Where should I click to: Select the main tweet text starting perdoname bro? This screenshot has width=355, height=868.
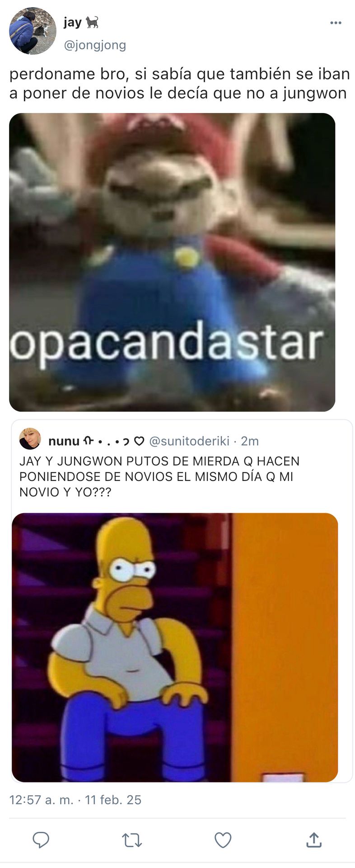(179, 83)
